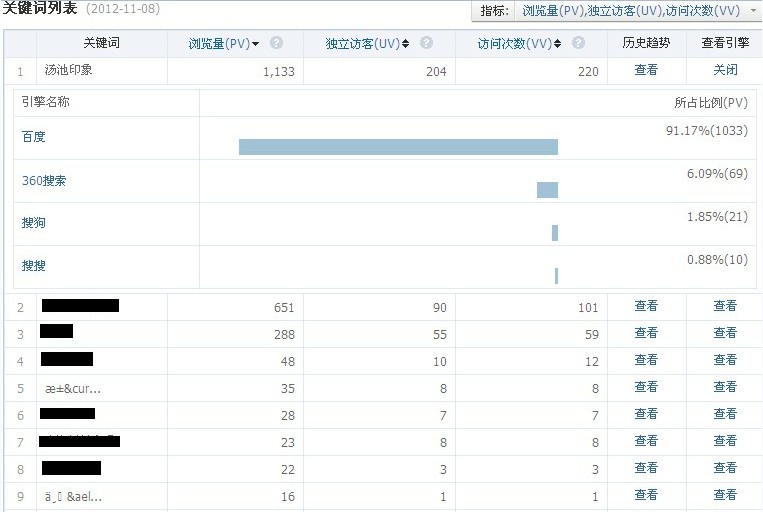The height and width of the screenshot is (512, 763).
Task: View history trend for row 2
Action: (x=646, y=306)
